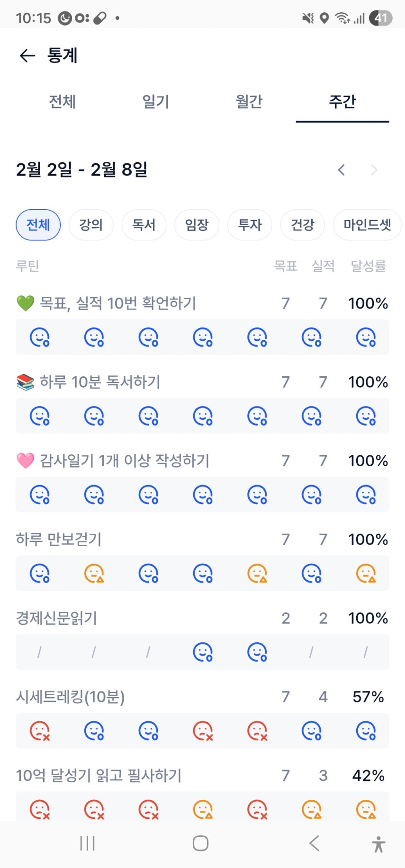Screen dimensions: 405x868
Task: Open the 일기 tab
Action: click(x=156, y=102)
